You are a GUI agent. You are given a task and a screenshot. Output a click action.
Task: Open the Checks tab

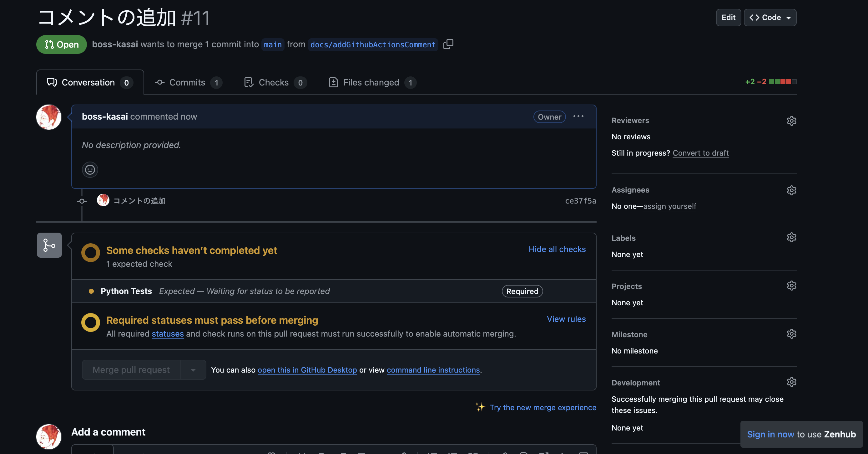tap(274, 82)
